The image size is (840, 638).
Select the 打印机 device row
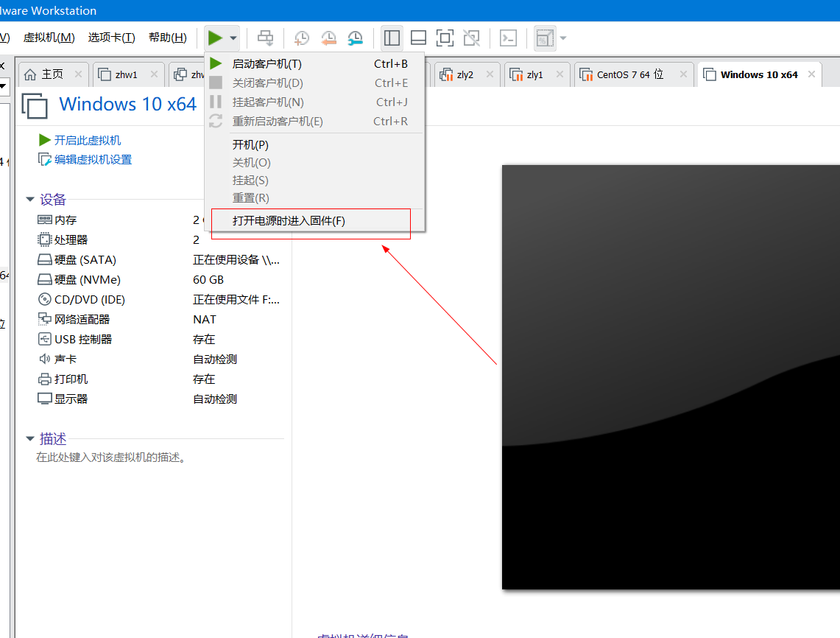[160, 379]
